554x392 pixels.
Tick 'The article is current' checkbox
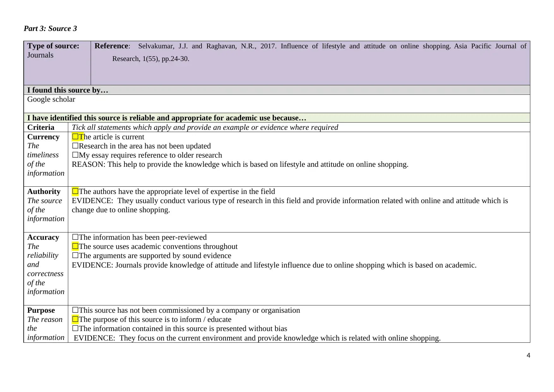(x=75, y=137)
